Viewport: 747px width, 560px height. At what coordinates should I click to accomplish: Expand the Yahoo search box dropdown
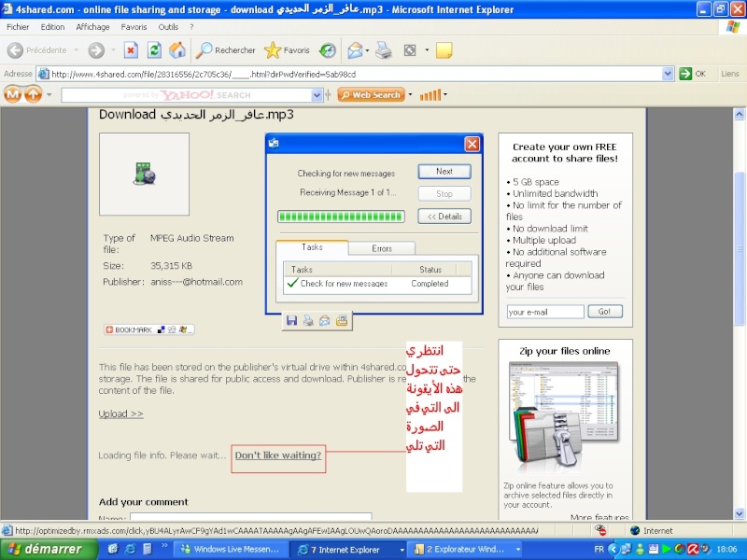pos(317,95)
